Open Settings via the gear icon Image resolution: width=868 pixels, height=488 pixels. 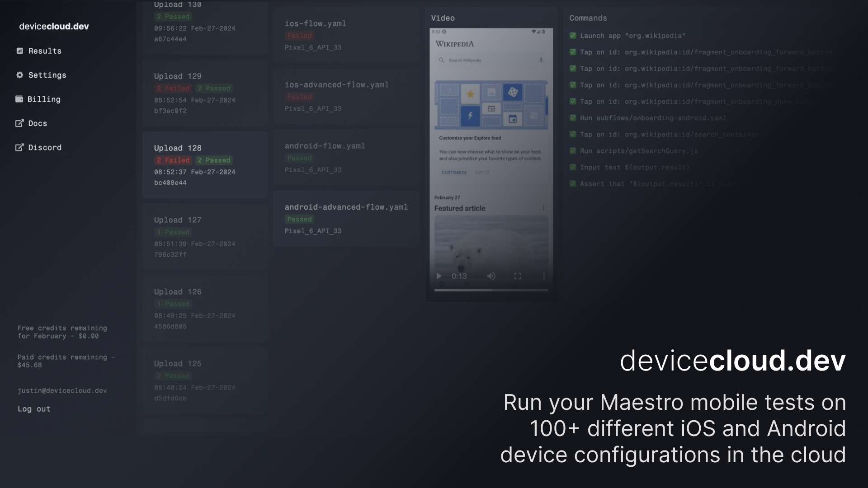(x=20, y=75)
